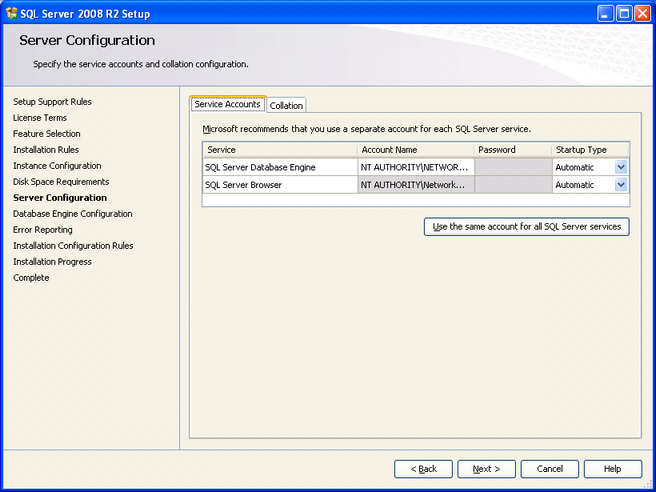Click the Account Name column header
656x492 pixels.
point(415,150)
